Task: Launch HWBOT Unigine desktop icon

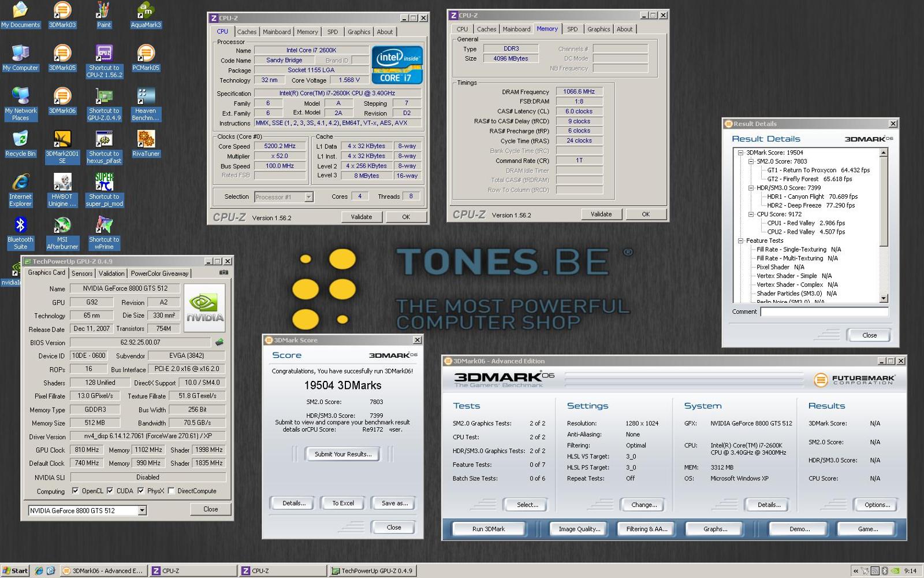Action: 62,190
